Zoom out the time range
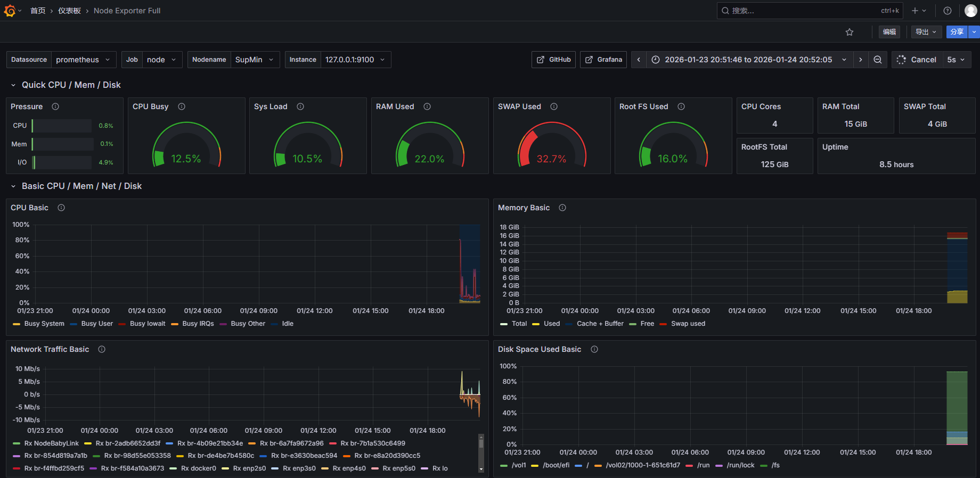Viewport: 980px width, 478px height. pyautogui.click(x=878, y=60)
